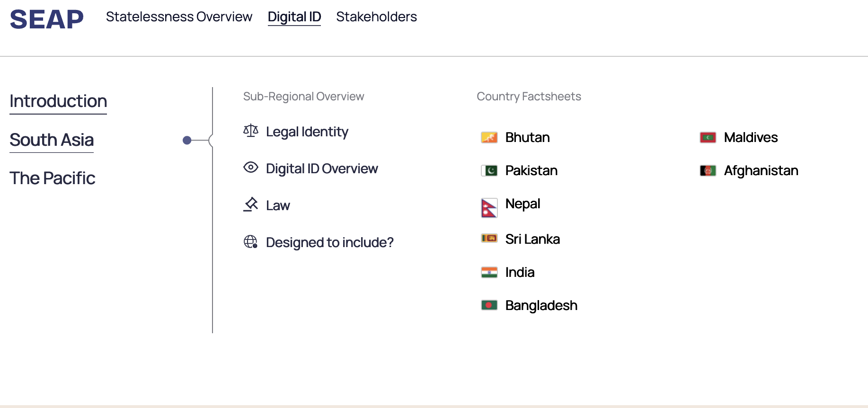The image size is (868, 408).
Task: Click the Sri Lanka flag icon
Action: tap(489, 239)
